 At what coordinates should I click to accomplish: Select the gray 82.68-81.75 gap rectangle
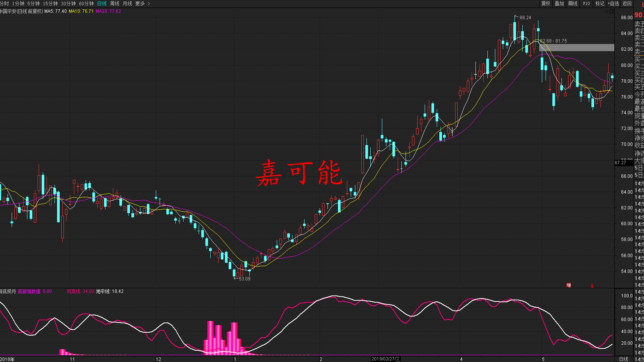tap(577, 47)
